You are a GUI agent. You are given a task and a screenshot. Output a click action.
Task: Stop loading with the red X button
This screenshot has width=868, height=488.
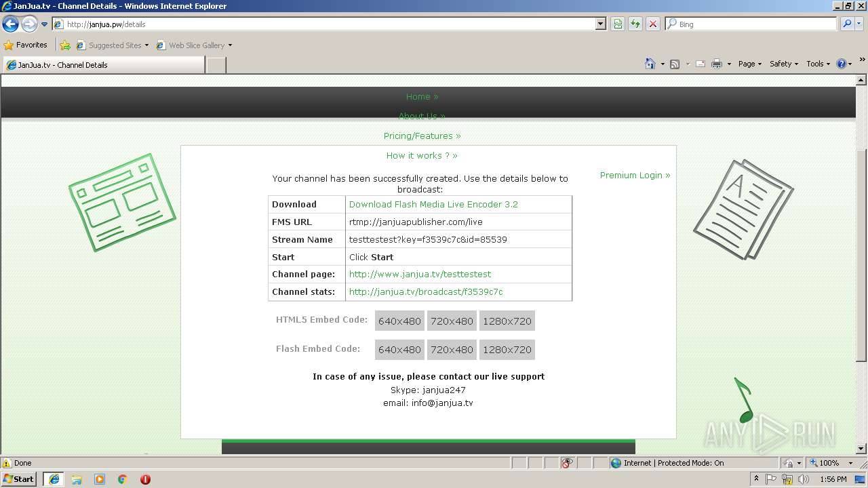click(x=653, y=24)
